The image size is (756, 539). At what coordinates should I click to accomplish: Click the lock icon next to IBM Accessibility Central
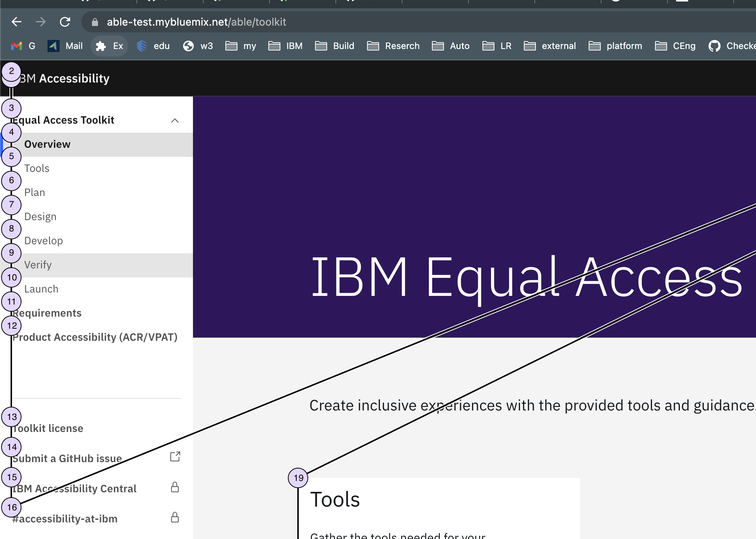[174, 487]
